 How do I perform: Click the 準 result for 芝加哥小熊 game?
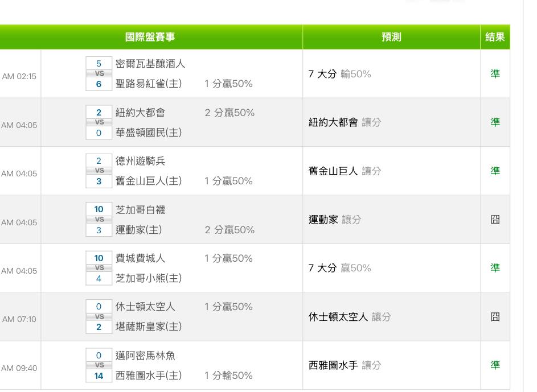coord(495,268)
